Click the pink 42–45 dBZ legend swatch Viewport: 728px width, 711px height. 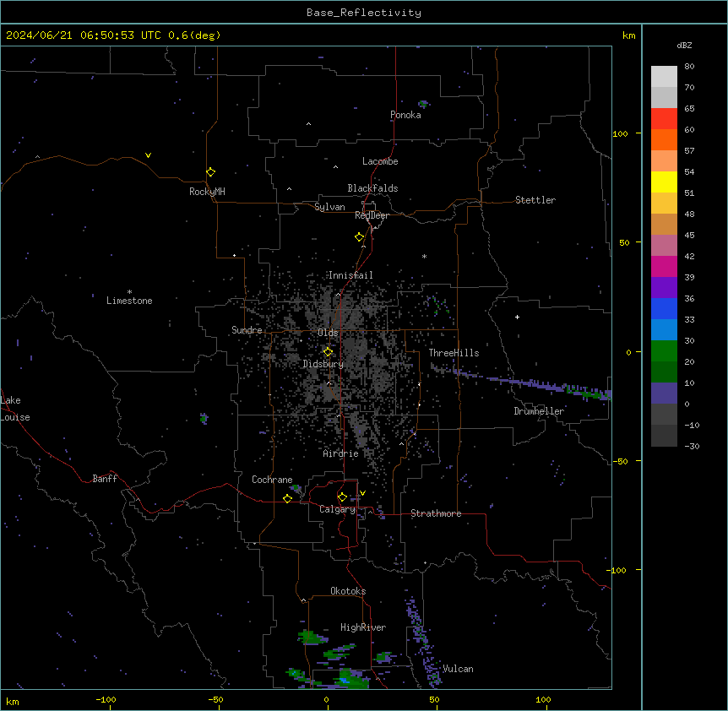click(664, 245)
